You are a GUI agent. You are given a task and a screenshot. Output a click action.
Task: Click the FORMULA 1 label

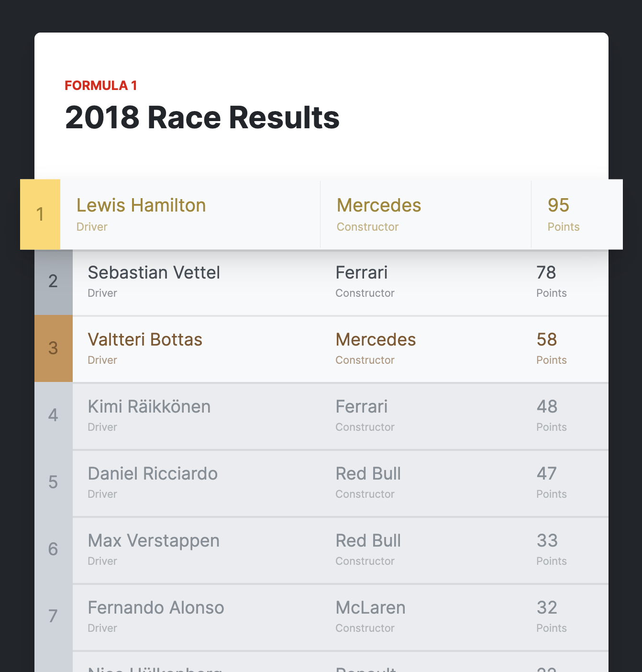coord(101,86)
